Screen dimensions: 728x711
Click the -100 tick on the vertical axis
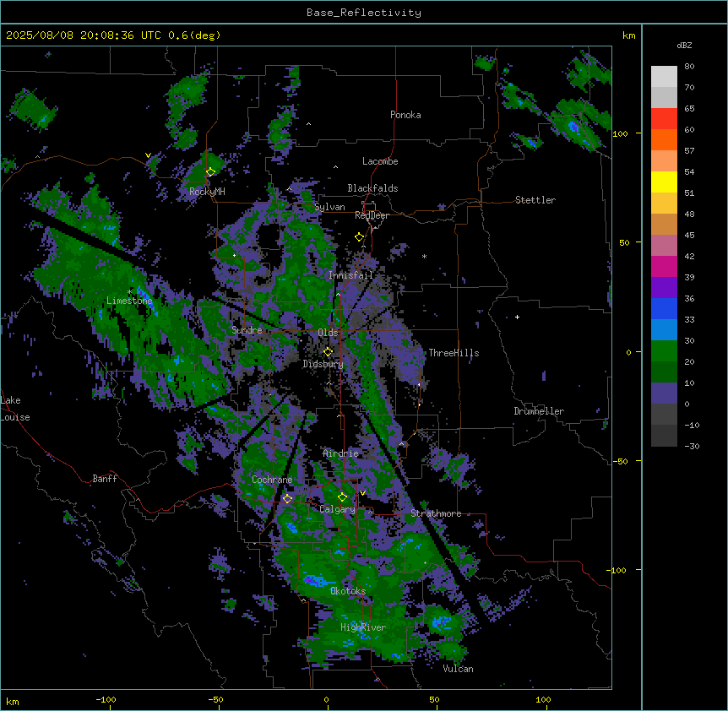click(618, 570)
